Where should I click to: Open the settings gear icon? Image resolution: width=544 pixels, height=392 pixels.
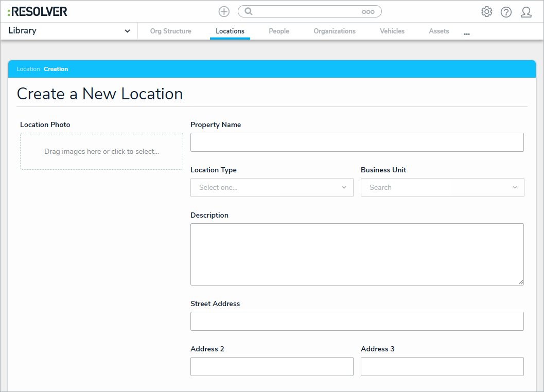486,12
